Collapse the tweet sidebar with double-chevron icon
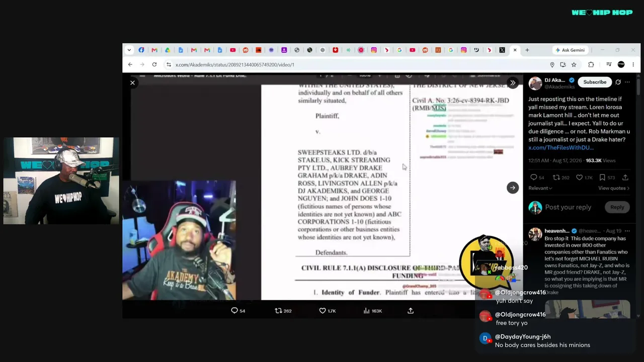The height and width of the screenshot is (362, 644). point(512,83)
